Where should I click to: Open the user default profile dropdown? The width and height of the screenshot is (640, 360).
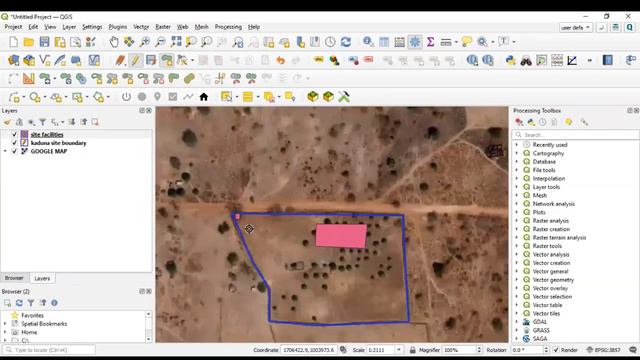(x=576, y=27)
